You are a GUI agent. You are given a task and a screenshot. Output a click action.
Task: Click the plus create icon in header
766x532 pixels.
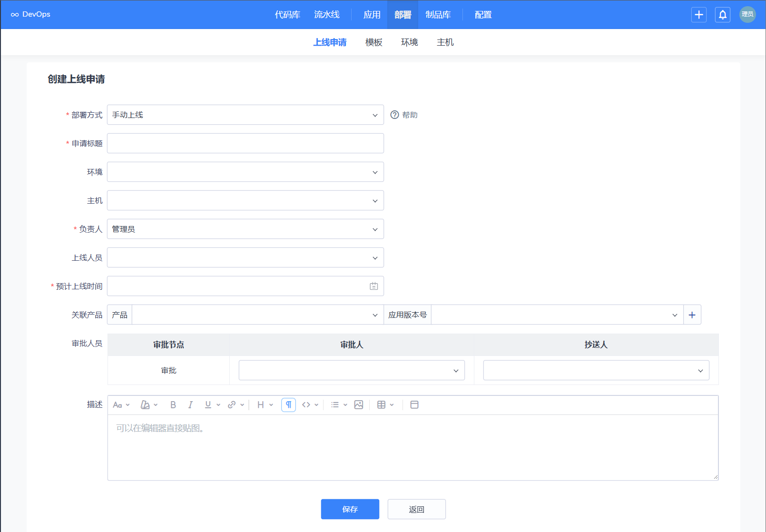(699, 15)
